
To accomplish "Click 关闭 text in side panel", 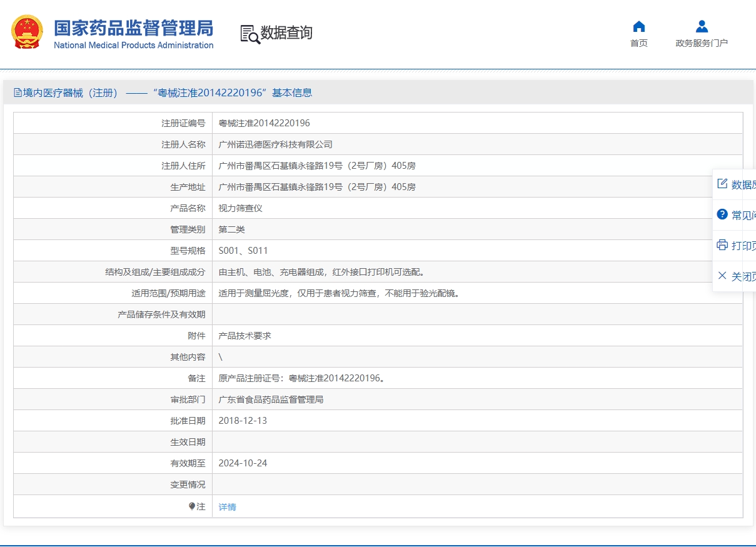I will point(743,276).
